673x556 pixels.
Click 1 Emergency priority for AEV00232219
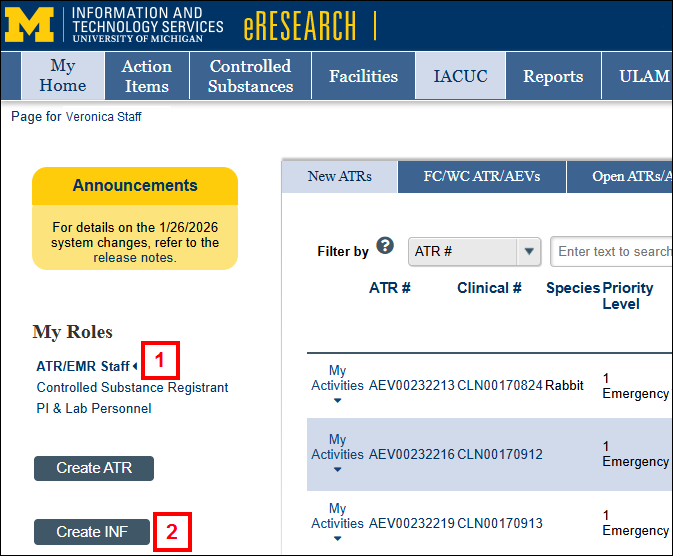coord(635,523)
